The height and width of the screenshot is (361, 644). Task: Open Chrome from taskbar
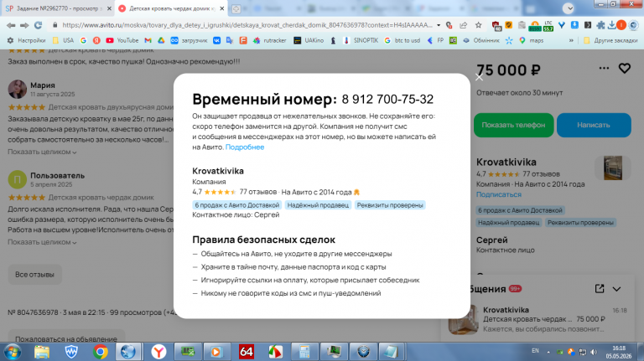[101, 352]
